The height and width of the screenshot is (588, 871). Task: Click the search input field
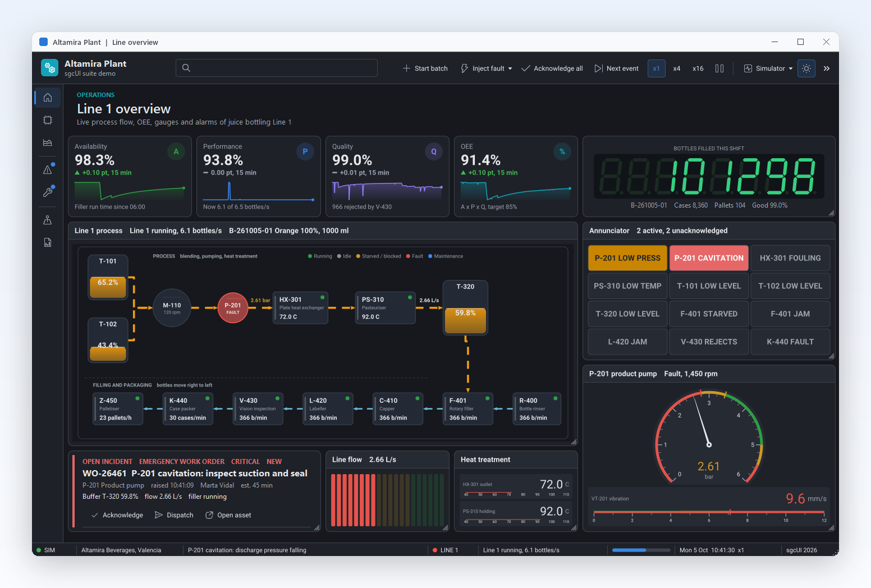[x=277, y=68]
